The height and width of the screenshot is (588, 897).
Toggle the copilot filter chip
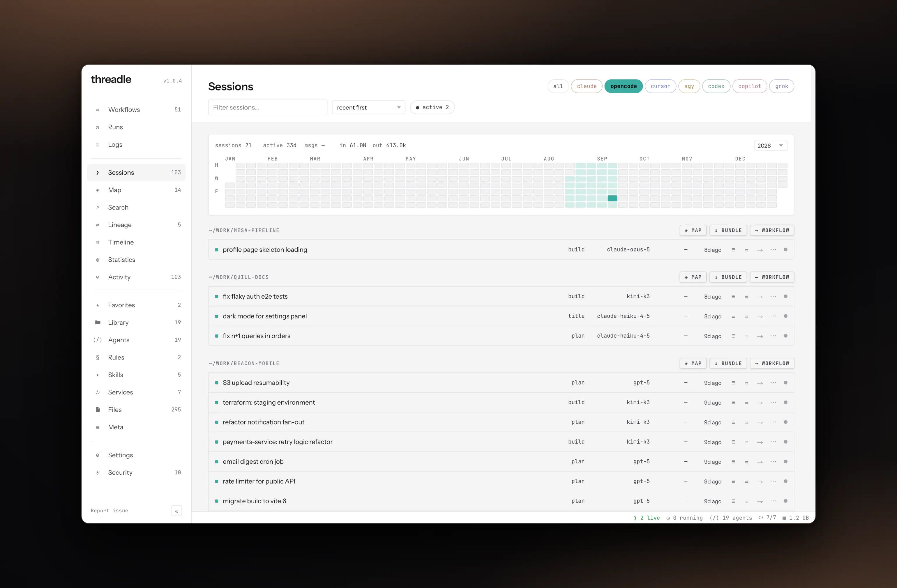pyautogui.click(x=750, y=86)
